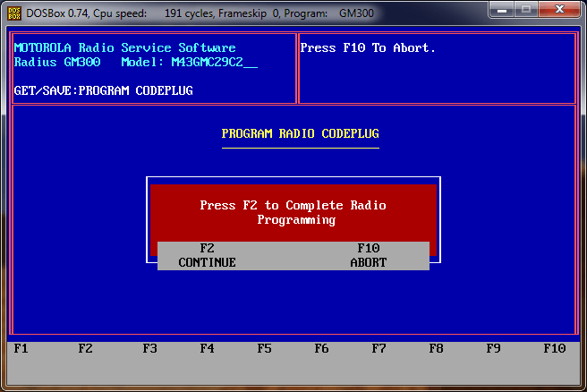
Task: Click the PROGRAM RADIO CODEPLUG heading
Action: [300, 133]
